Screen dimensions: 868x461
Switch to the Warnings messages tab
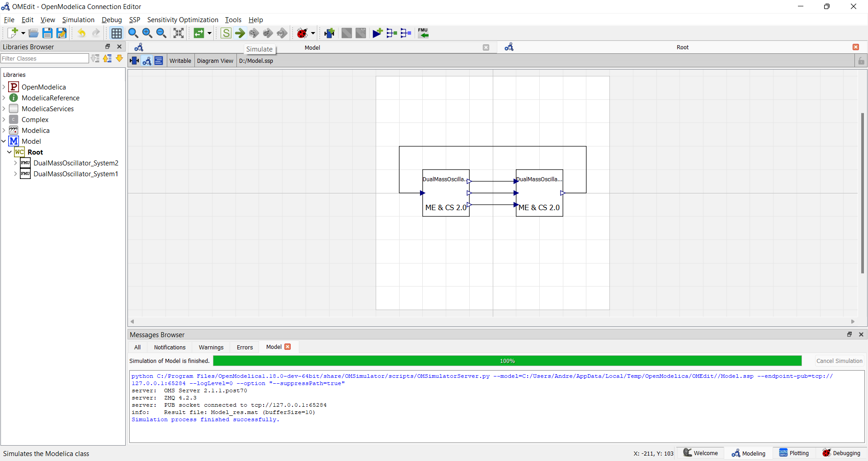coord(211,347)
